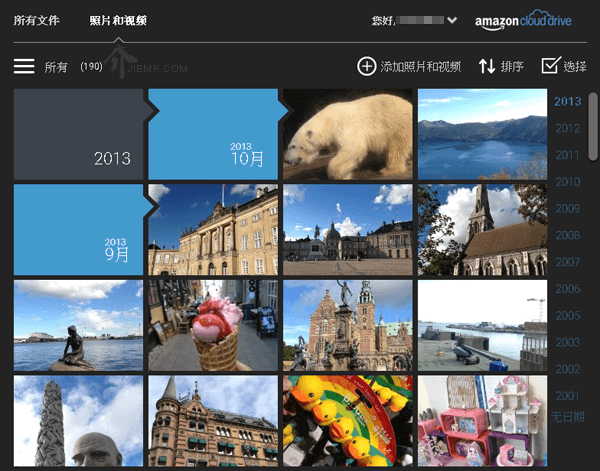
Task: Open the stone church photo
Action: click(483, 230)
